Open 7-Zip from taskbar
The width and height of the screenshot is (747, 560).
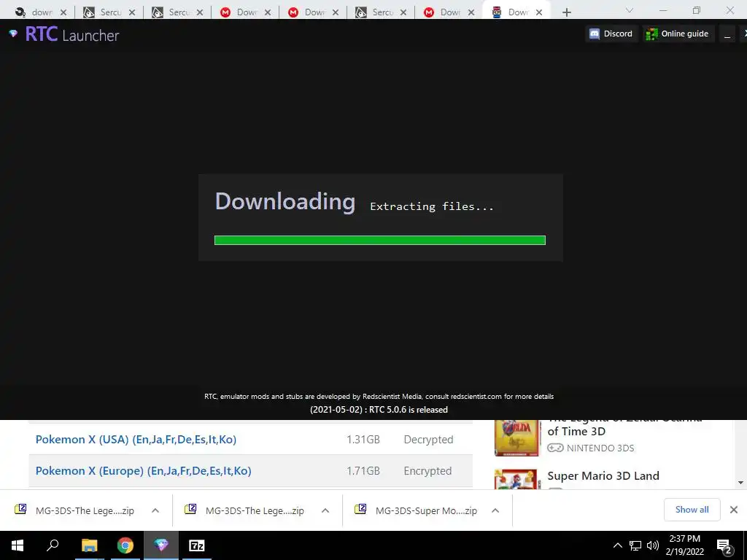tap(197, 545)
